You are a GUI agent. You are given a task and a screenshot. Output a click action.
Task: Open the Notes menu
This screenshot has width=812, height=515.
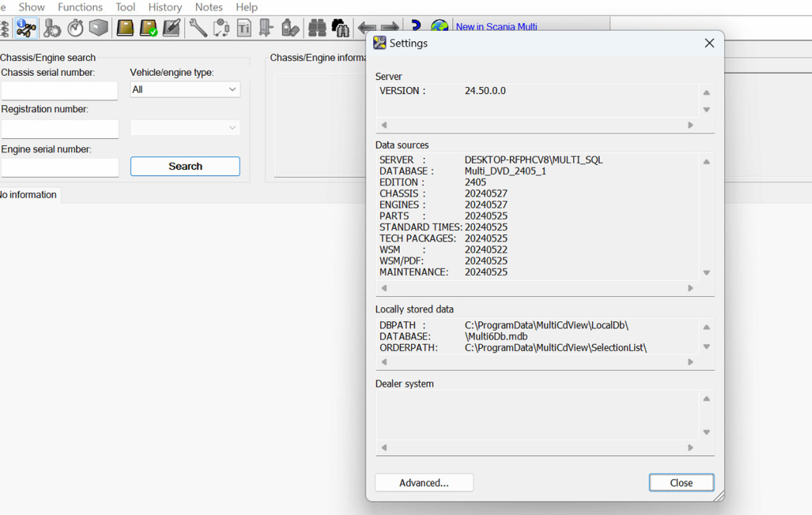pos(209,7)
